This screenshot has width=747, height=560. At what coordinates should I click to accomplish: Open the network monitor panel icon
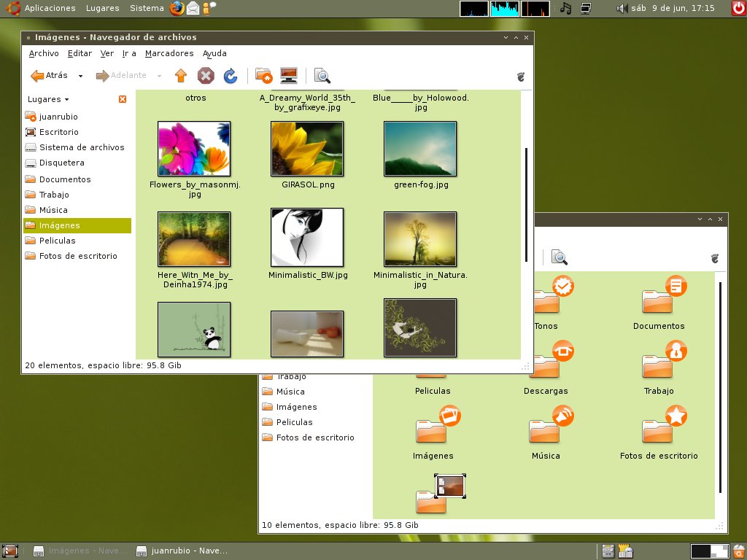[x=586, y=8]
